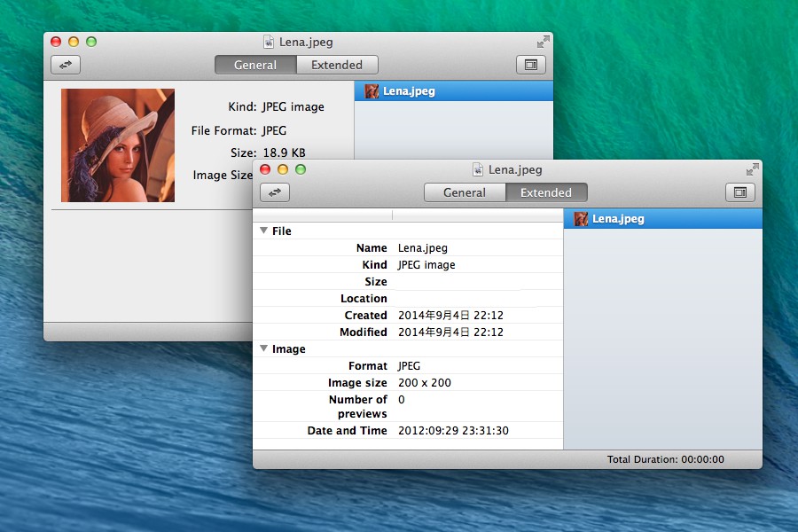The width and height of the screenshot is (798, 532).
Task: Click the Kind value 'JPEG image' in the front window
Action: 426,265
